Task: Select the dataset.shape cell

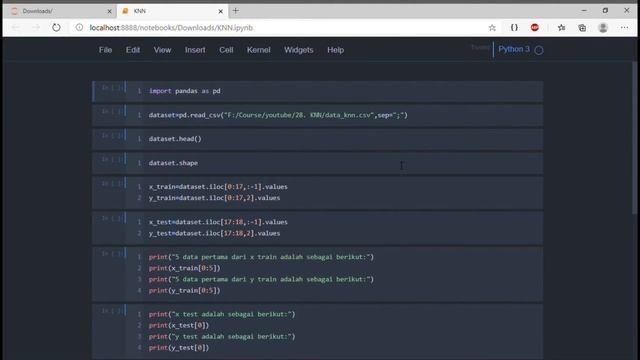Action: point(318,163)
